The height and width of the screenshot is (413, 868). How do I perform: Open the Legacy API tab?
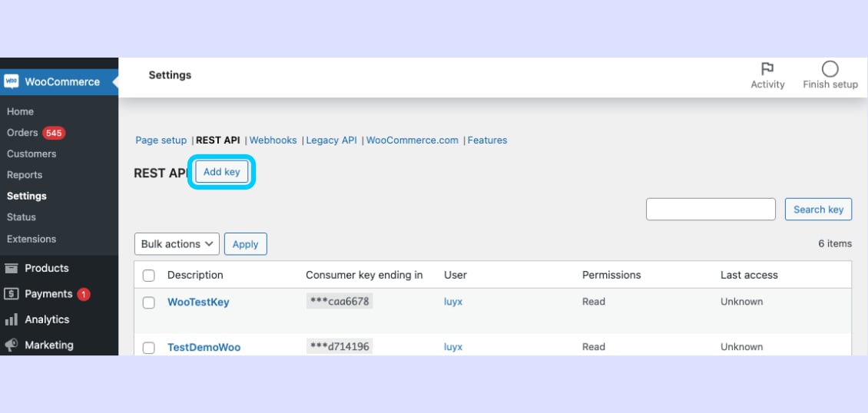[332, 140]
